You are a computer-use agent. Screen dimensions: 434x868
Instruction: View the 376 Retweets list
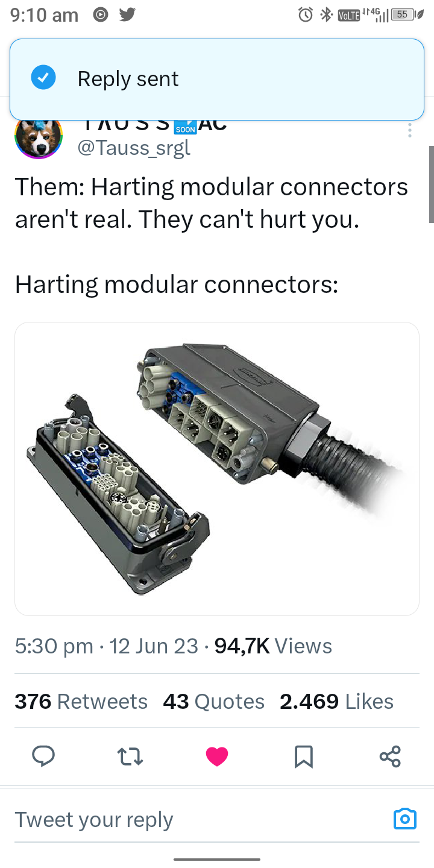pyautogui.click(x=81, y=702)
